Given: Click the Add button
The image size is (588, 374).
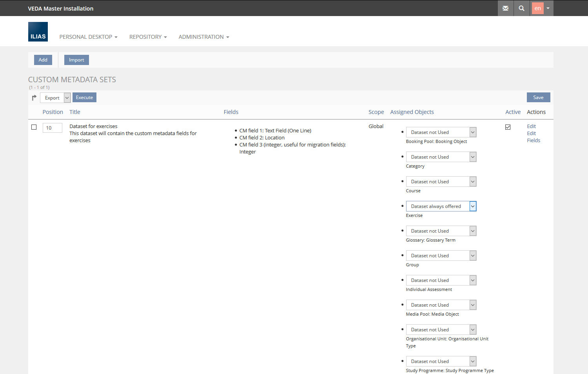Looking at the screenshot, I should point(43,60).
